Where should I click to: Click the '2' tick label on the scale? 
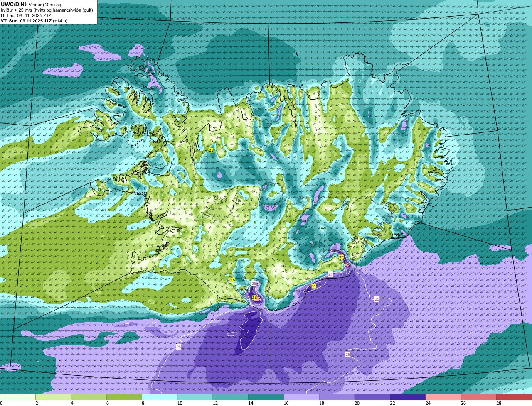(x=37, y=403)
